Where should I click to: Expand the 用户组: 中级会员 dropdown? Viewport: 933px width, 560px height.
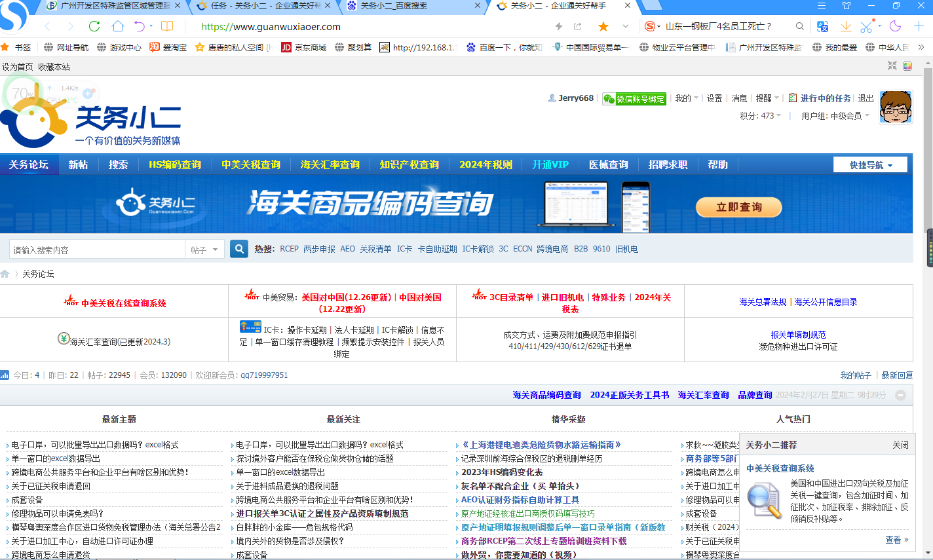click(835, 116)
